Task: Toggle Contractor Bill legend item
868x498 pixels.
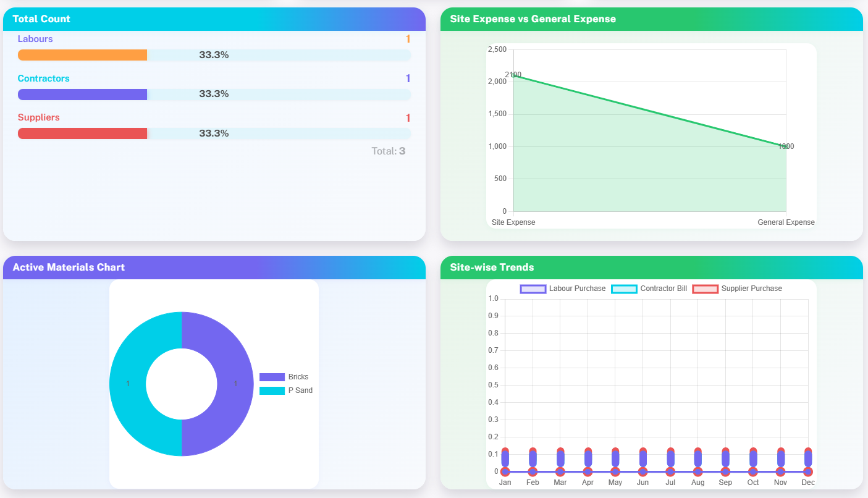Action: [x=649, y=289]
